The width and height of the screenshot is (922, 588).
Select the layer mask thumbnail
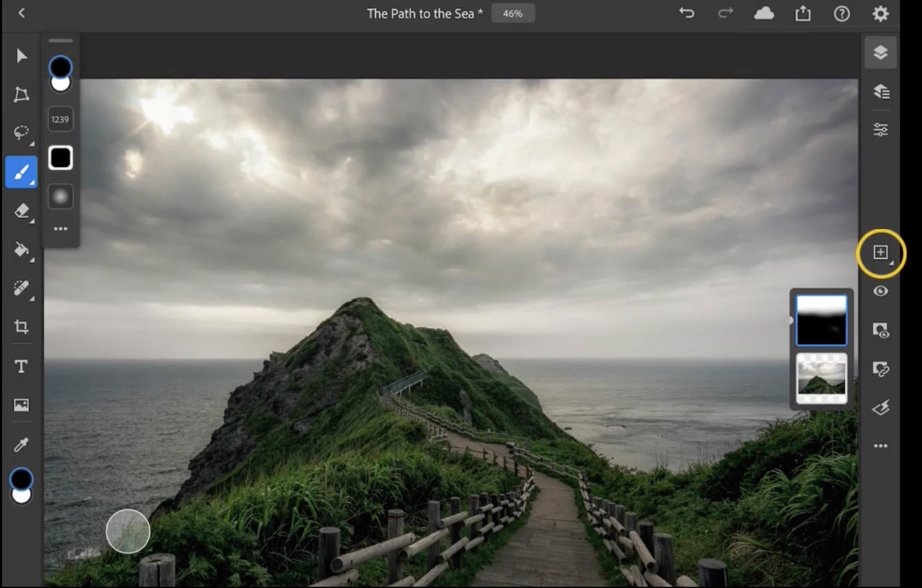coord(822,321)
